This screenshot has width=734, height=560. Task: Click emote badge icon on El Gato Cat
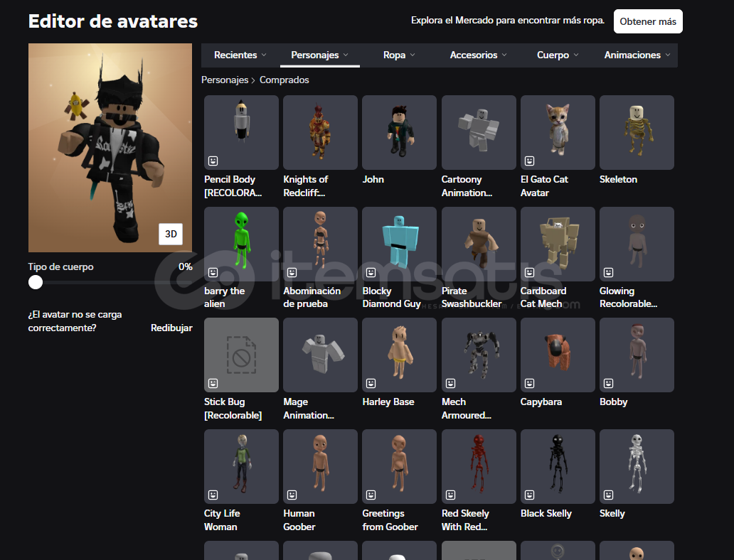[529, 161]
